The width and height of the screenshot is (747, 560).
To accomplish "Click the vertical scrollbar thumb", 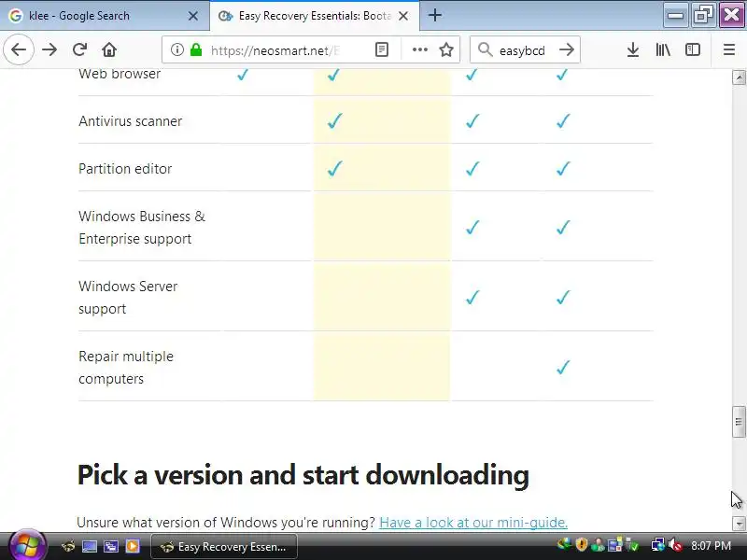I will coord(739,422).
